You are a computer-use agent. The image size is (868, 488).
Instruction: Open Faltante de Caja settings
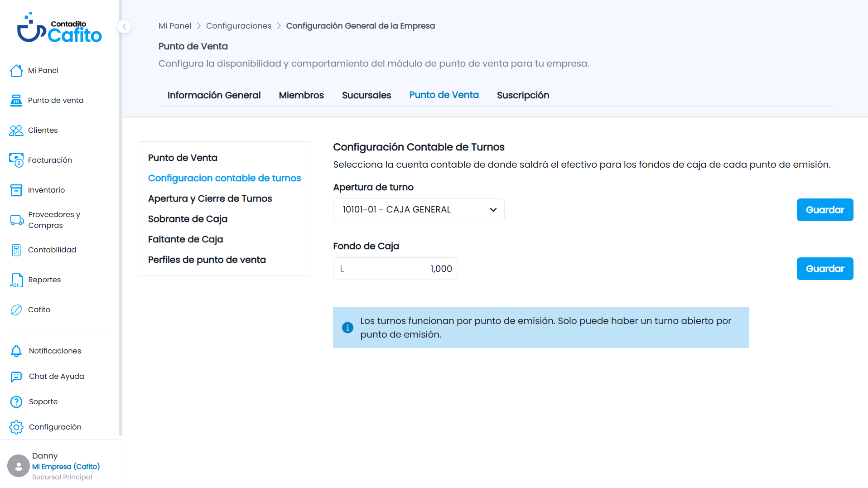pos(185,239)
